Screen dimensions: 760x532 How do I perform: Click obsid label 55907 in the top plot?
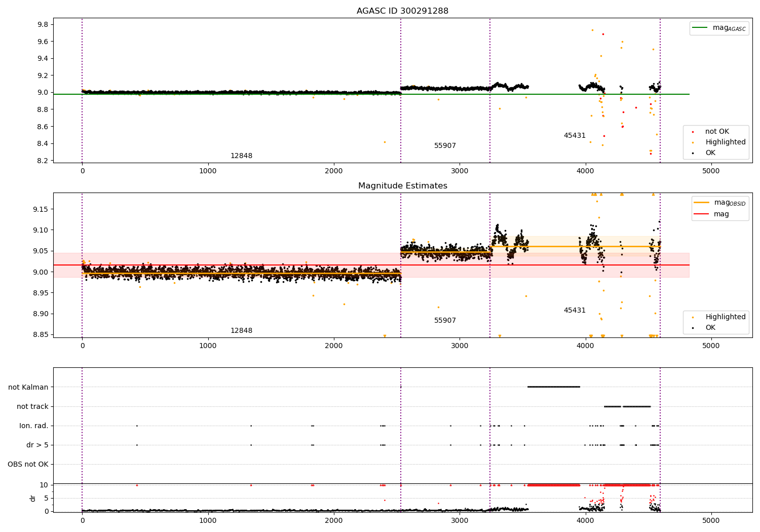[445, 146]
